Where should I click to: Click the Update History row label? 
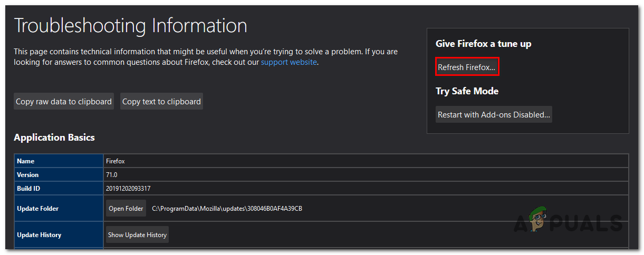pos(39,235)
